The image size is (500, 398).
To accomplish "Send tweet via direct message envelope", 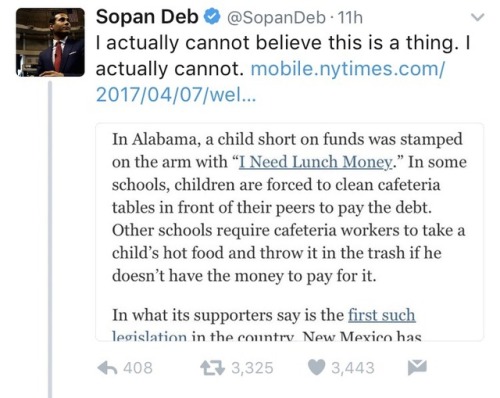I will 417,367.
